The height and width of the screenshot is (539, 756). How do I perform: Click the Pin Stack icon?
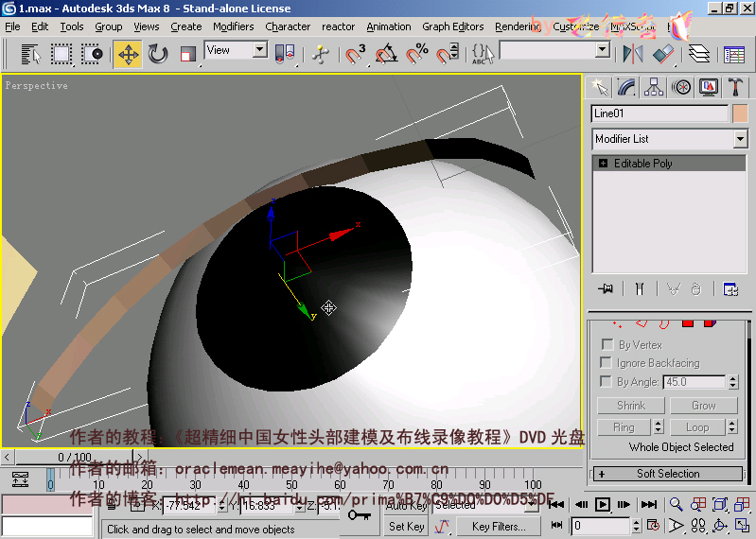click(x=606, y=289)
